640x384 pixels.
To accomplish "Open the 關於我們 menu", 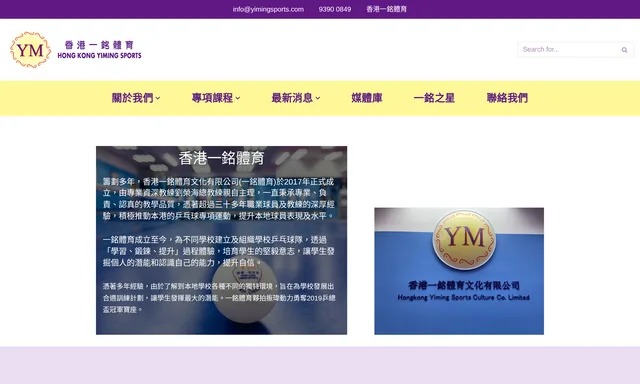I will point(132,98).
